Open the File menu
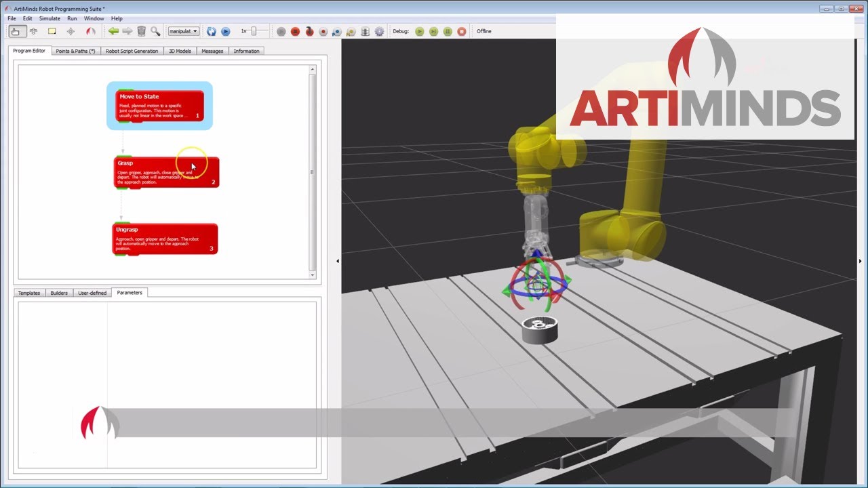 click(12, 18)
